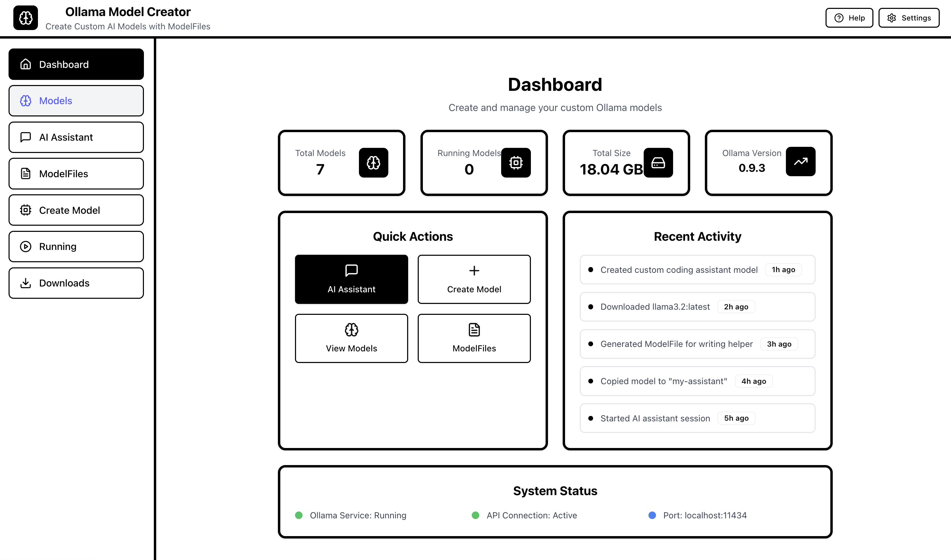The width and height of the screenshot is (951, 560).
Task: Click the View Models quick action
Action: pos(351,338)
